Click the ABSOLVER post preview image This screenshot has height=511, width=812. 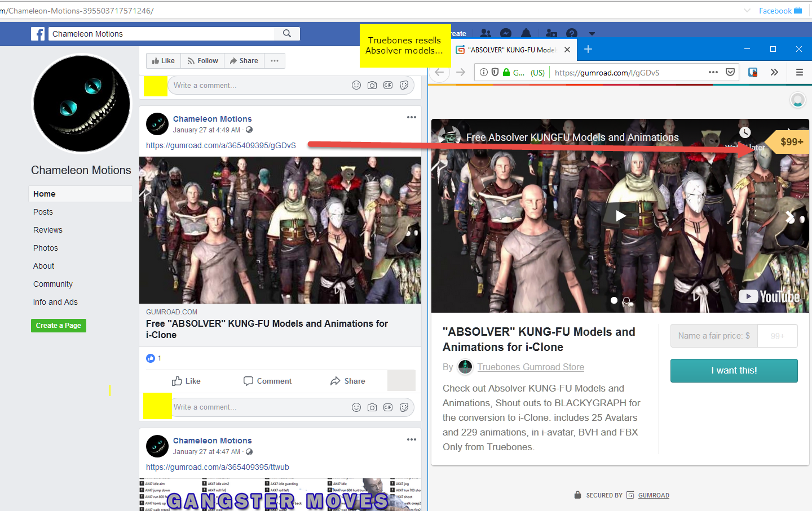coord(280,230)
